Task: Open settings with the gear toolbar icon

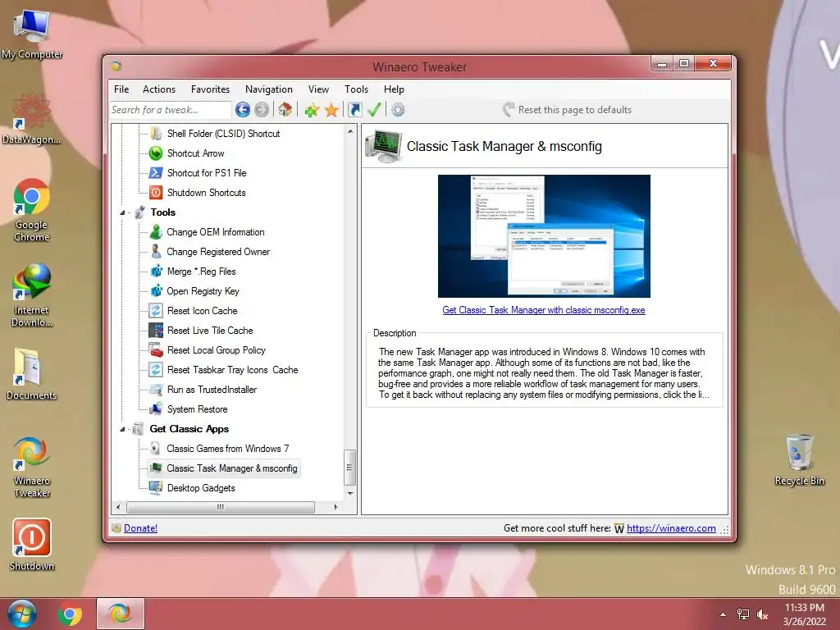Action: pos(398,110)
